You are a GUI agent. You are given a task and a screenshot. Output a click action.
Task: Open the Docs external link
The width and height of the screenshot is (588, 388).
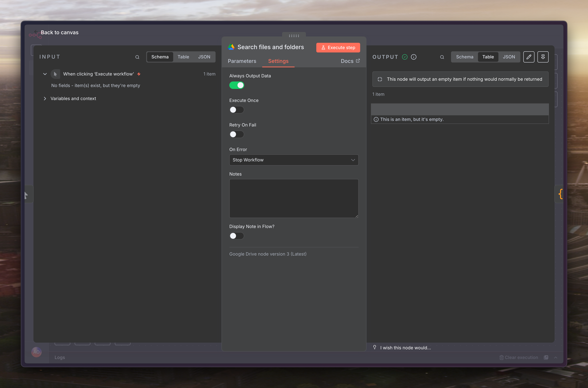(x=350, y=61)
